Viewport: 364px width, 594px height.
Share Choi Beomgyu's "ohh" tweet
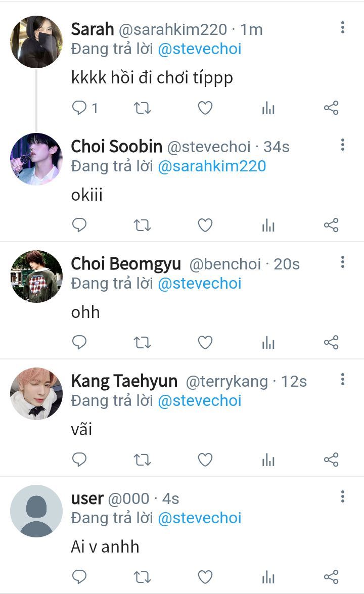(x=331, y=342)
